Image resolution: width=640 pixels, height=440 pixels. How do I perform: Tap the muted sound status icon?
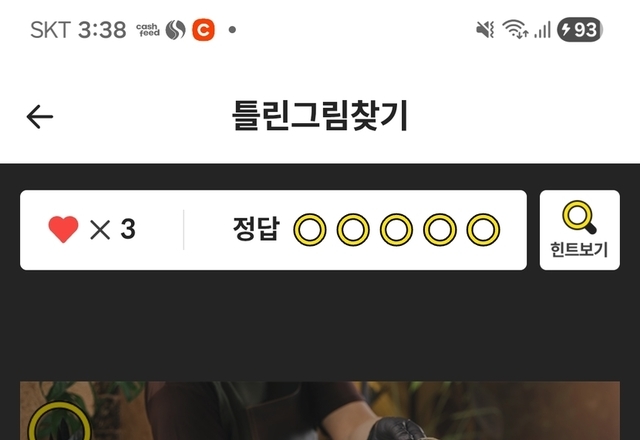485,30
